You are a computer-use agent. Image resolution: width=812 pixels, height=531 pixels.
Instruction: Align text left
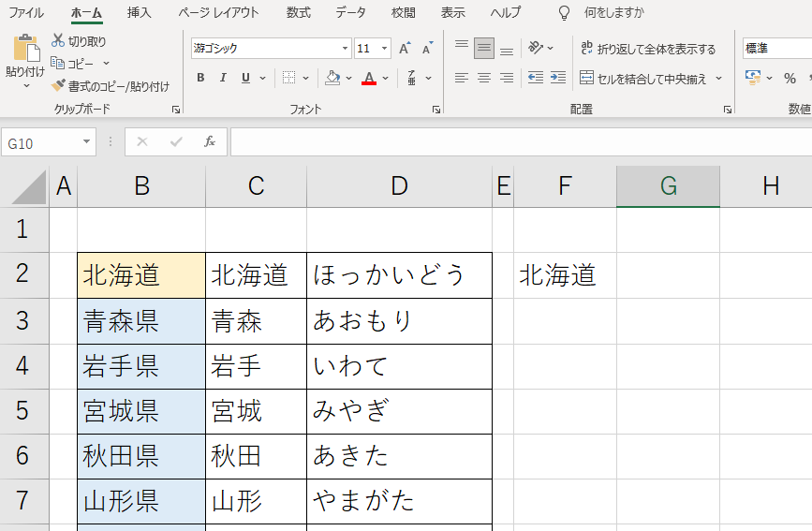pyautogui.click(x=462, y=78)
